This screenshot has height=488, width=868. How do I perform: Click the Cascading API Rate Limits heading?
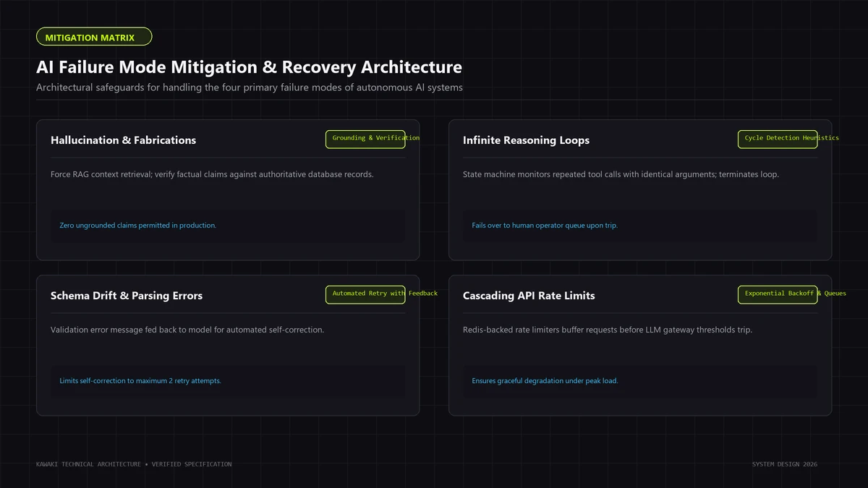pyautogui.click(x=529, y=296)
